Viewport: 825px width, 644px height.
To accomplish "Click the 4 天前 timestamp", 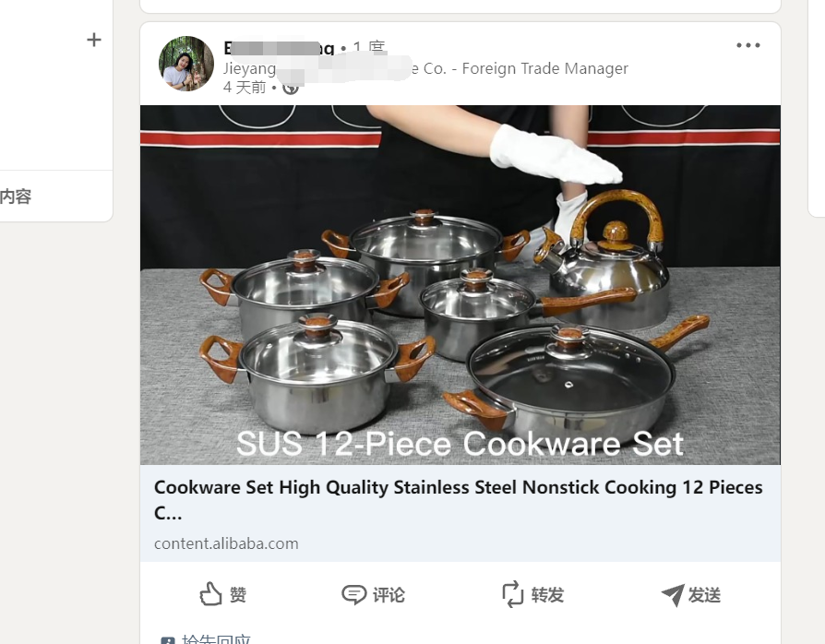I will click(x=245, y=87).
